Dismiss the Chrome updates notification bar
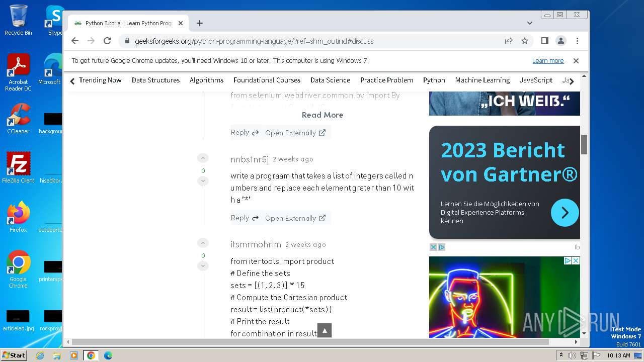The image size is (644, 362). point(576,60)
